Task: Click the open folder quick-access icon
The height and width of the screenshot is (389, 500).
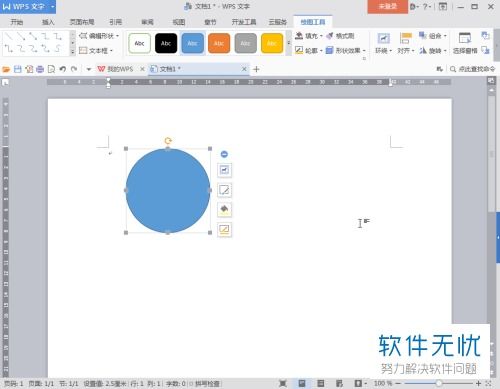Action: (x=6, y=69)
